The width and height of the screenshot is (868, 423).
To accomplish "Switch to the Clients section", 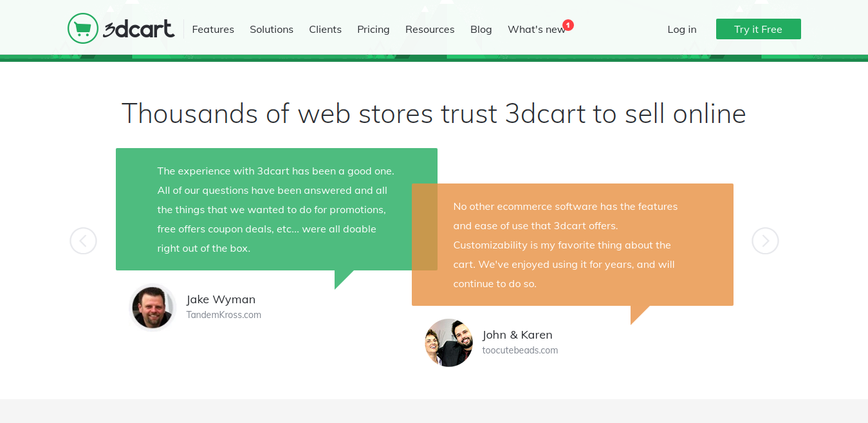I will coord(325,29).
